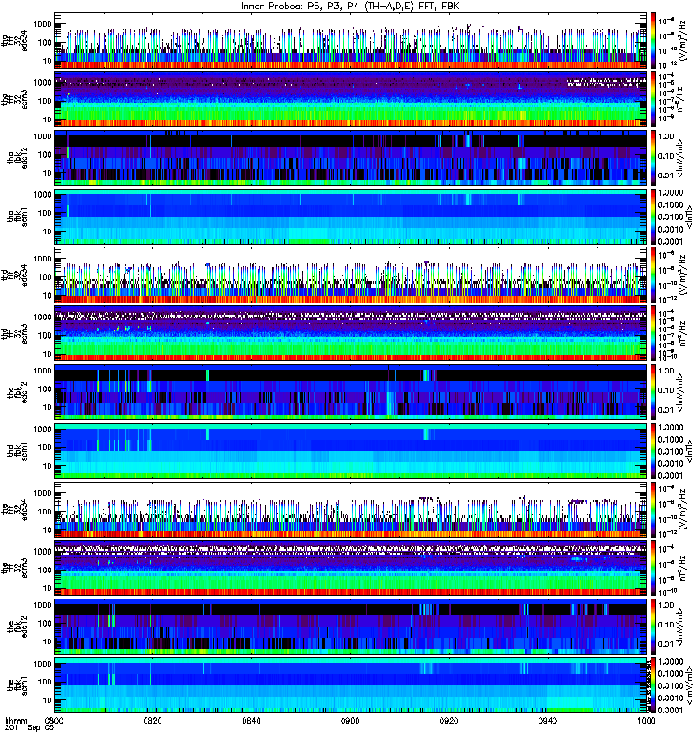Click the 'the fbk edc12' y-axis title

tap(17, 627)
